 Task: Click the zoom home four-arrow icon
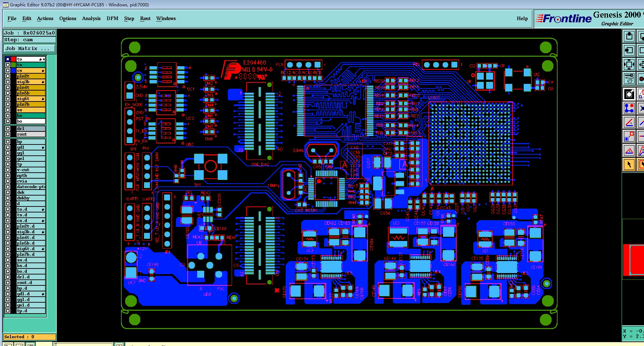(x=629, y=64)
